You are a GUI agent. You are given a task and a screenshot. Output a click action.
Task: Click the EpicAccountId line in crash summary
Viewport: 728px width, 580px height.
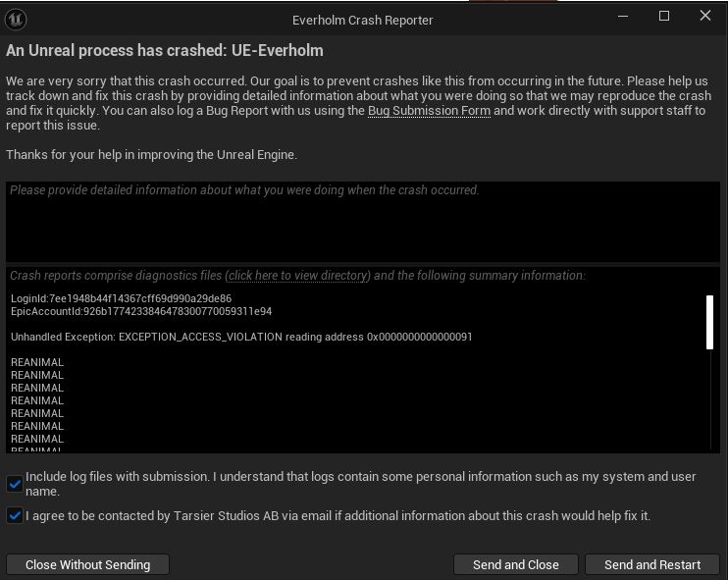(140, 311)
